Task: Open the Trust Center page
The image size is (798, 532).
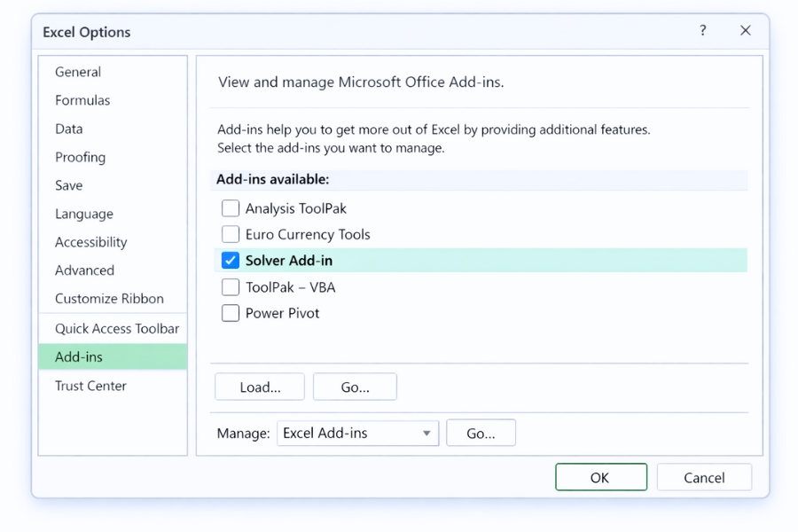Action: coord(89,386)
